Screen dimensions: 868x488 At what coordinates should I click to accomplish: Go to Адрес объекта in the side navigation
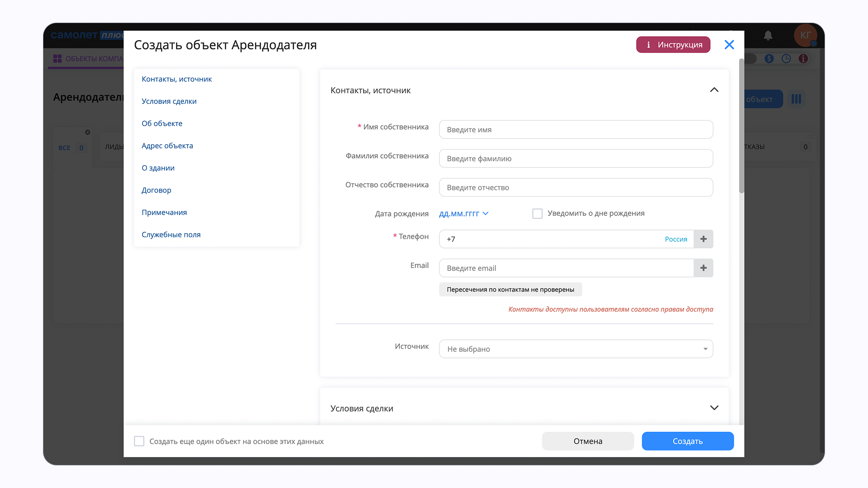pos(167,145)
